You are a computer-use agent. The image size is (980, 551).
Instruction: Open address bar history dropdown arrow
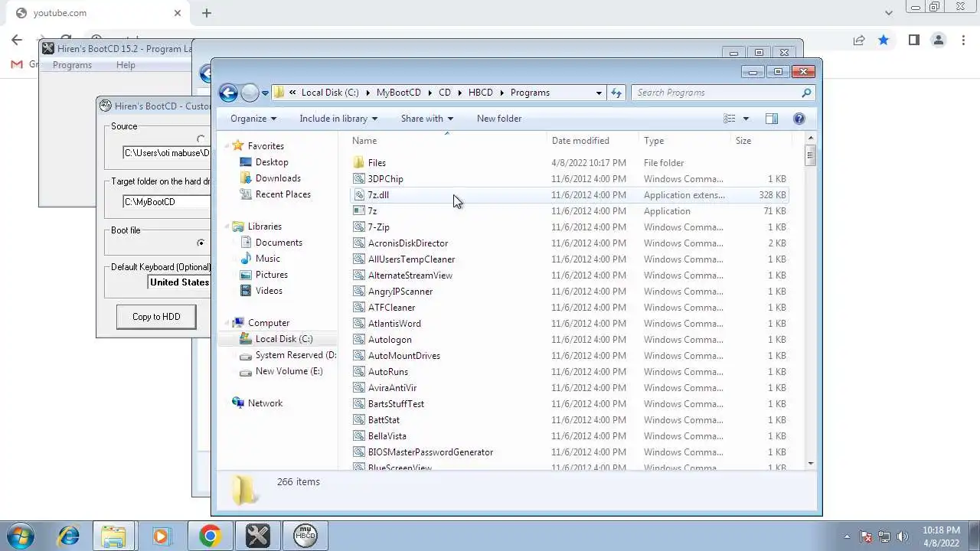tap(599, 93)
